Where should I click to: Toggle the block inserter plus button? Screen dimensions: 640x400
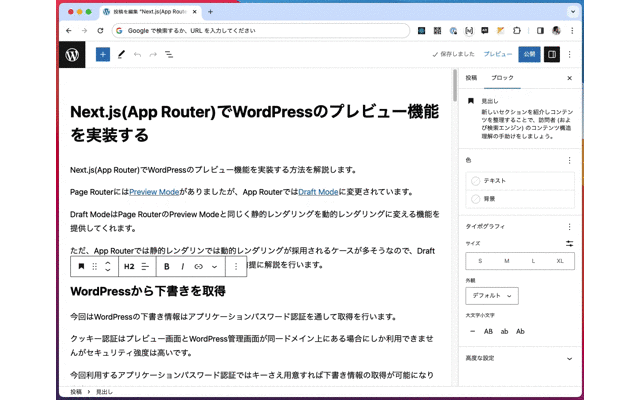[x=103, y=54]
